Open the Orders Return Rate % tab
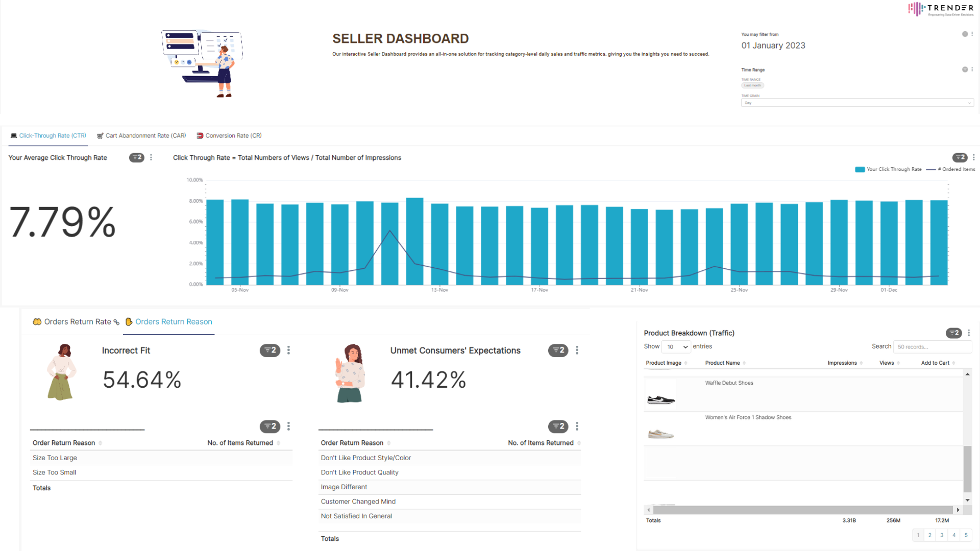Screen dimensions: 980x551 coord(77,322)
